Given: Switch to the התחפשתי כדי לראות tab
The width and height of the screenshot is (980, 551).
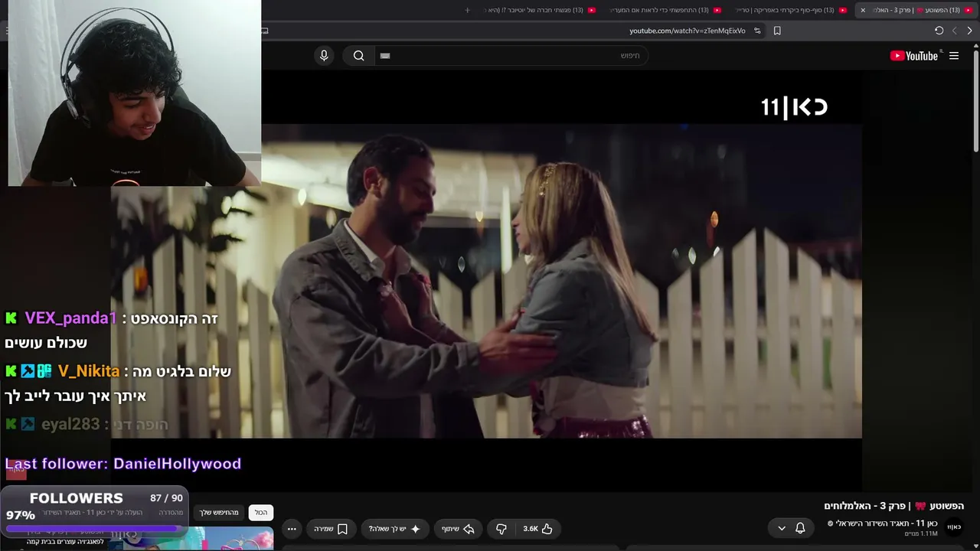Looking at the screenshot, I should [x=665, y=10].
